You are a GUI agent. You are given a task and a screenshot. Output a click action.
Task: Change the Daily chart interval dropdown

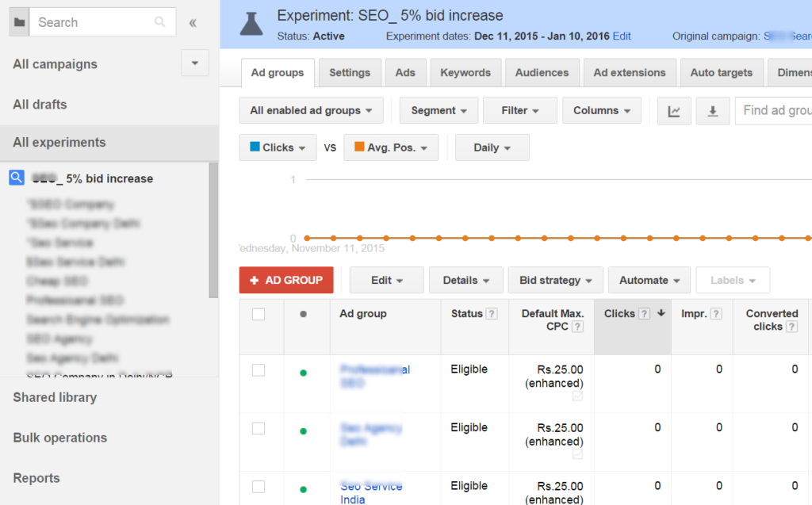492,147
